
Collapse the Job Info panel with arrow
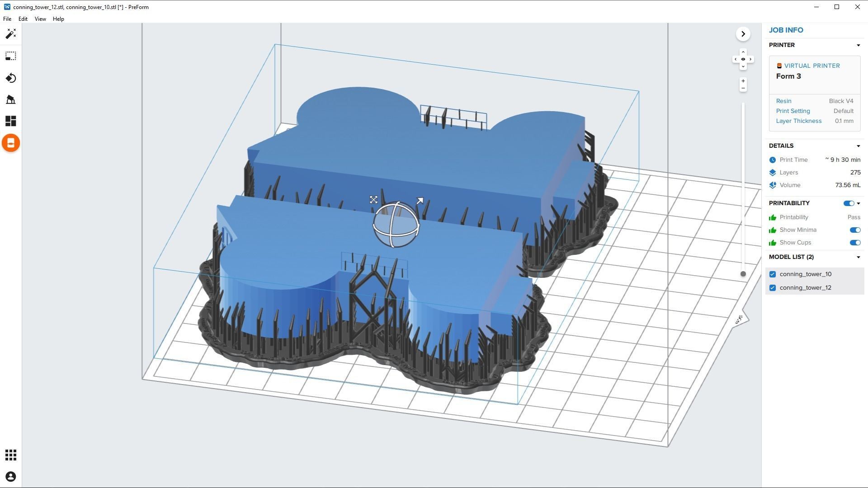point(743,34)
